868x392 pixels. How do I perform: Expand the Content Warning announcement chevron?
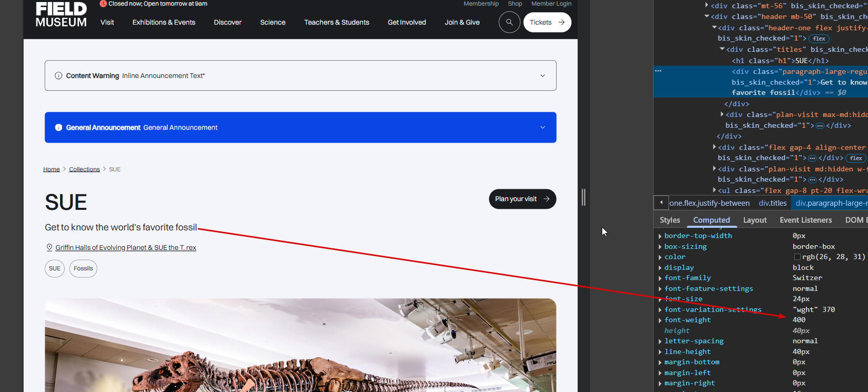coord(543,75)
